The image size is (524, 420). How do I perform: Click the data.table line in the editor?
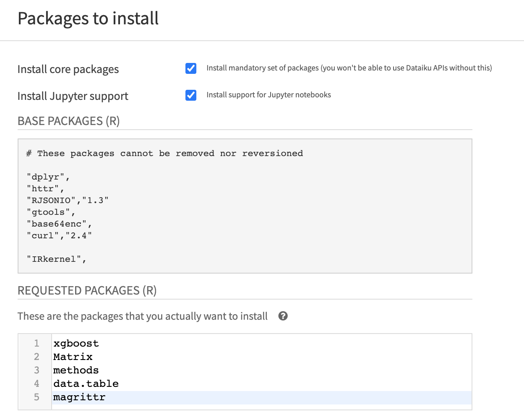click(x=86, y=384)
